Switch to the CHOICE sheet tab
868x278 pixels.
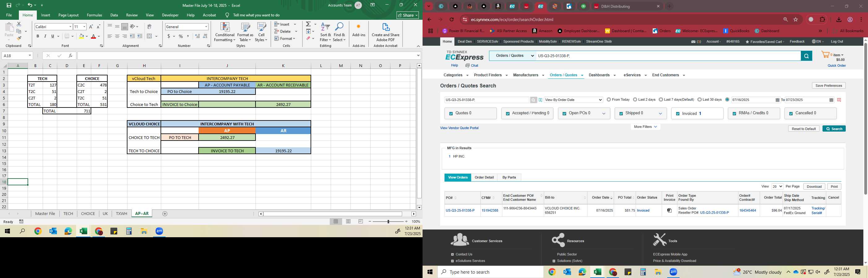tap(88, 214)
